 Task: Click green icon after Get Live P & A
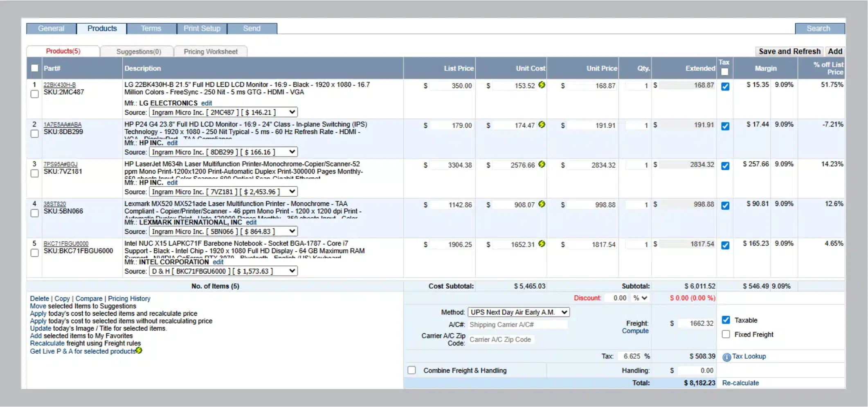click(x=139, y=350)
